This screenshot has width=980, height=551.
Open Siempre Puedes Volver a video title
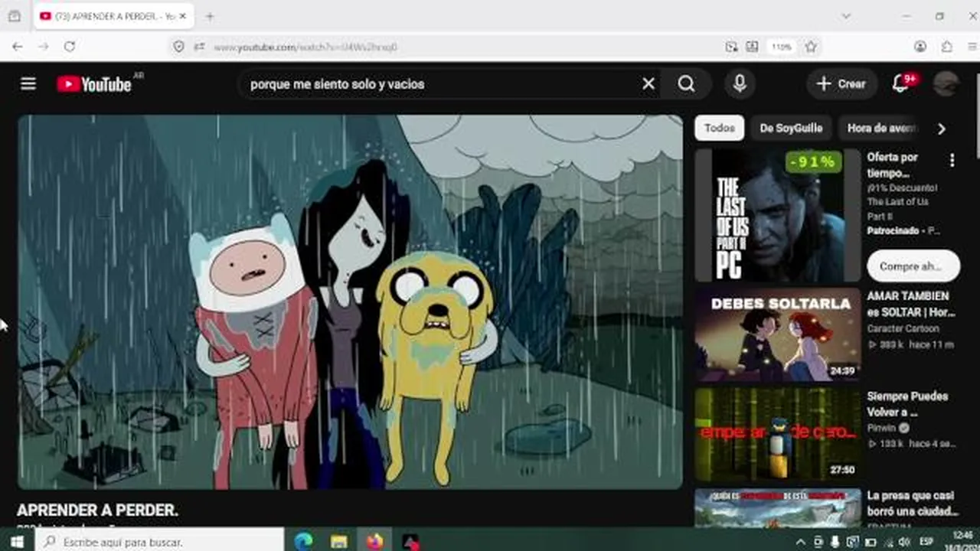(907, 404)
